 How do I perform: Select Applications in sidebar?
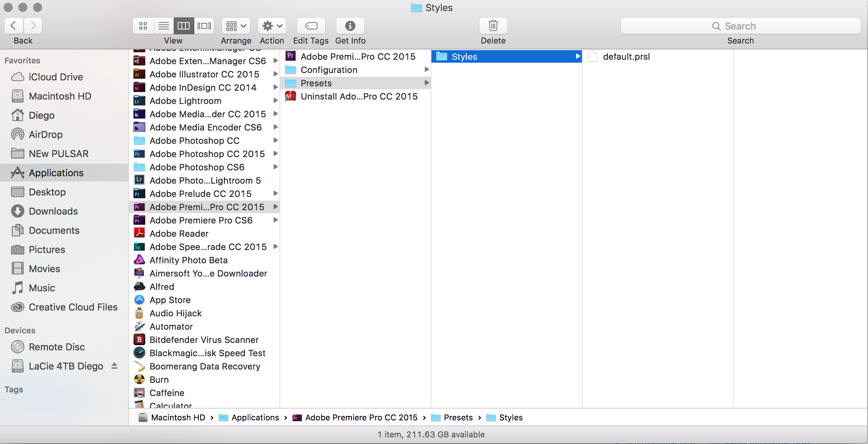[64, 173]
